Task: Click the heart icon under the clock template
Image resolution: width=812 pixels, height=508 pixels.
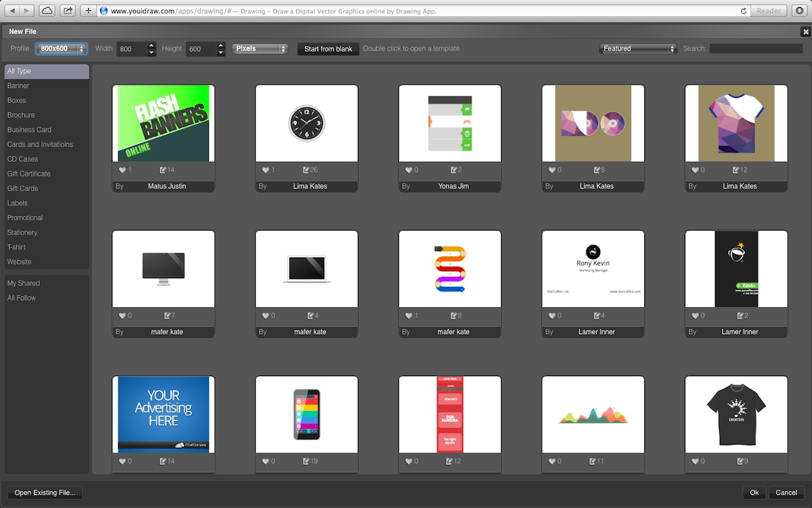Action: pyautogui.click(x=266, y=170)
